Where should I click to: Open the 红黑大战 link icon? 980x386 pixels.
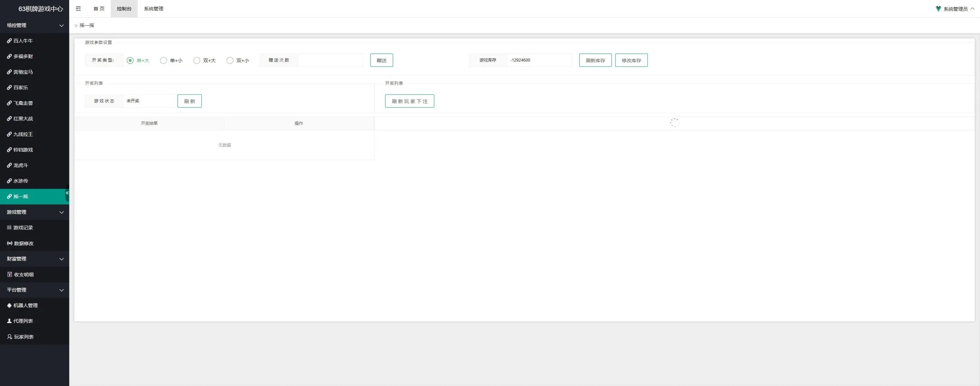[x=9, y=119]
